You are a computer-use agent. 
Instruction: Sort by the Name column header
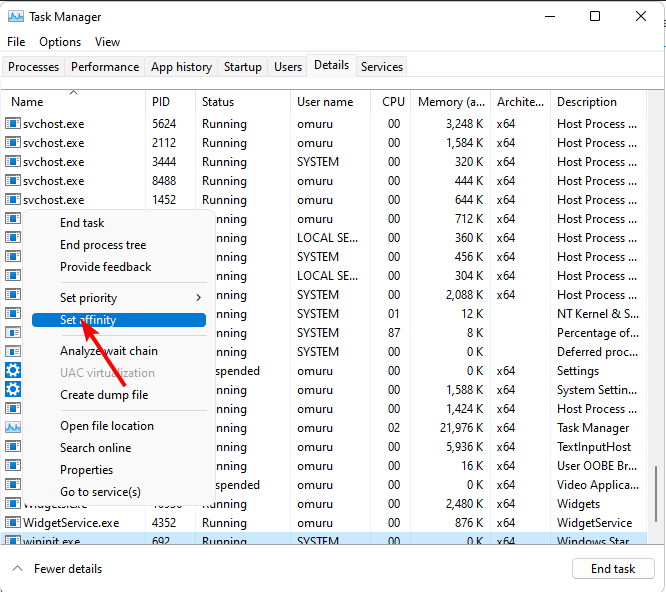tap(73, 102)
